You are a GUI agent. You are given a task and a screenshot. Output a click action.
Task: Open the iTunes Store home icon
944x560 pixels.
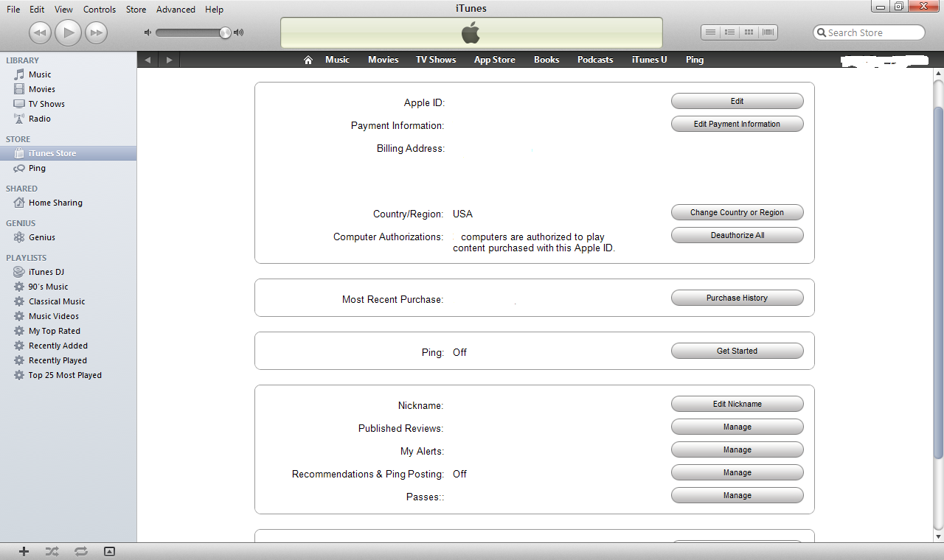(308, 60)
